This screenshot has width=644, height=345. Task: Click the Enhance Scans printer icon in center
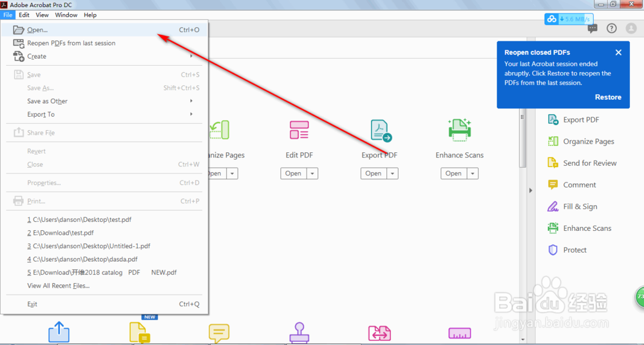[x=460, y=130]
